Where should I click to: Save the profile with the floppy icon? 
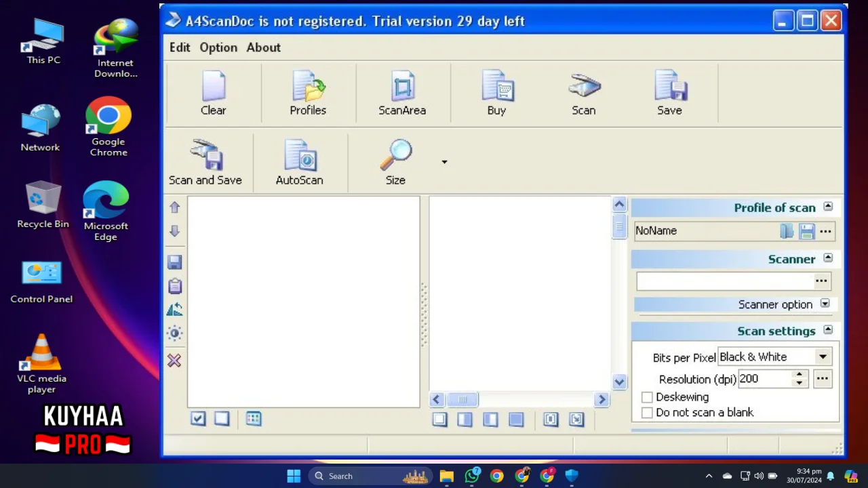pos(806,231)
